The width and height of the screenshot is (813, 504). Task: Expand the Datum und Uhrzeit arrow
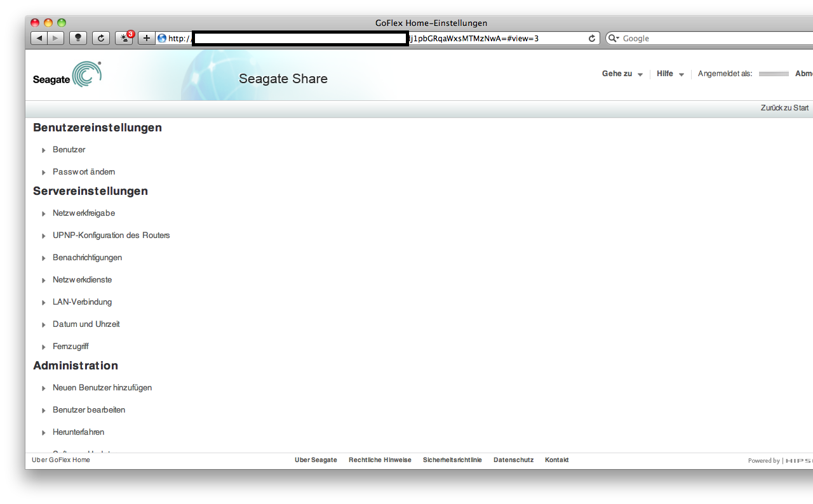coord(44,325)
